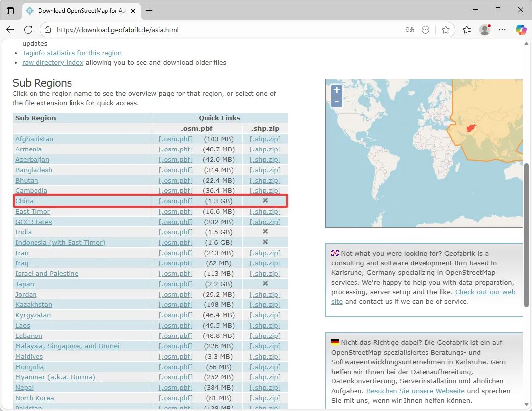Screen dimensions: 532x411
Task: Download China .osm.pbf file
Action: tap(176, 201)
